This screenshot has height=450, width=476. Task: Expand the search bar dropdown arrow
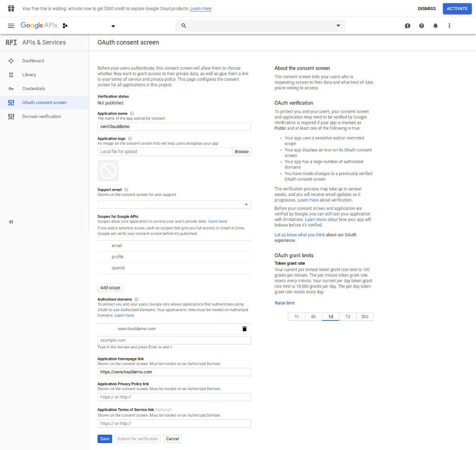click(x=338, y=26)
